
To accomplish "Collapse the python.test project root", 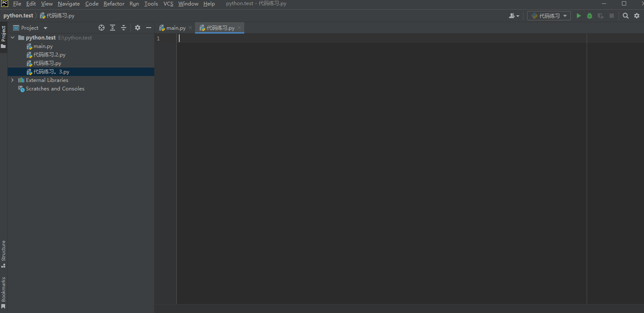I will 12,37.
